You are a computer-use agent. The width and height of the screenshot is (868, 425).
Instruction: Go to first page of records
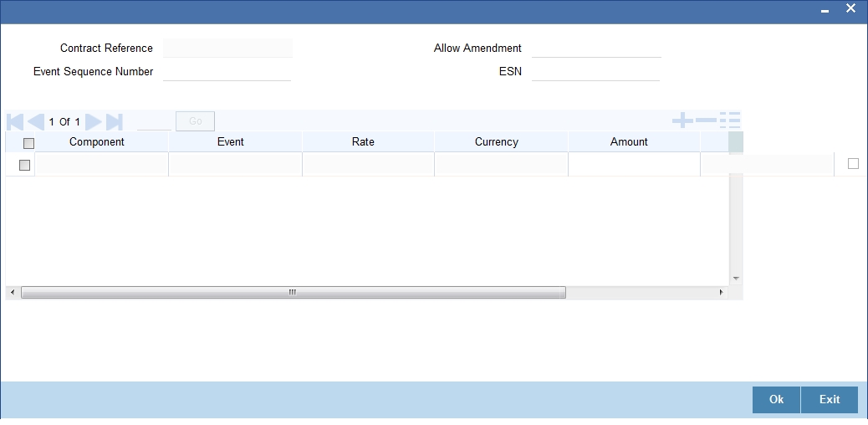(x=16, y=122)
